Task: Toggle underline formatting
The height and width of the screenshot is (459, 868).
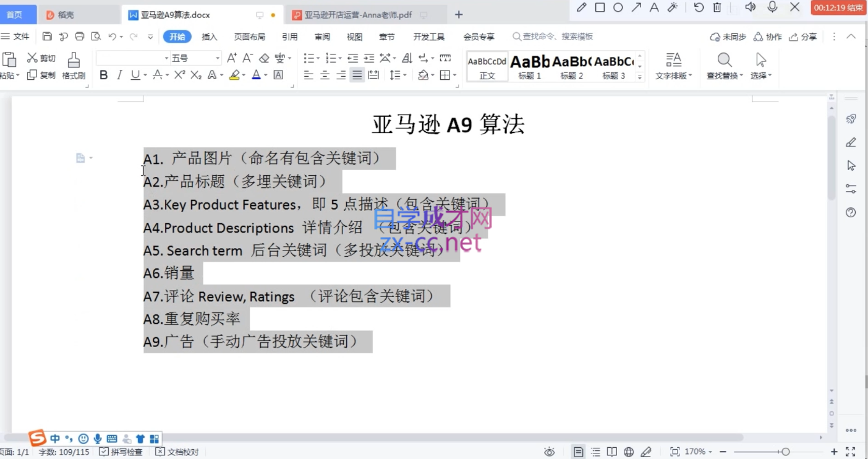Action: [135, 75]
